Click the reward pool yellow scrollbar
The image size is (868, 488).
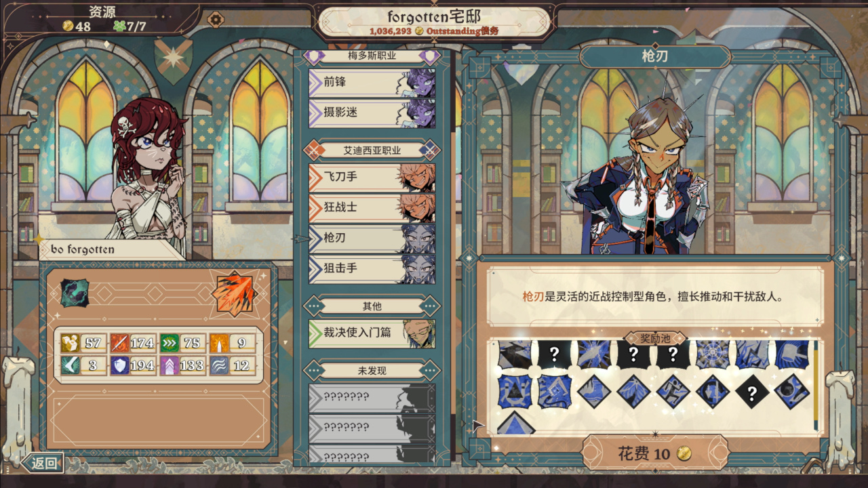pos(816,386)
